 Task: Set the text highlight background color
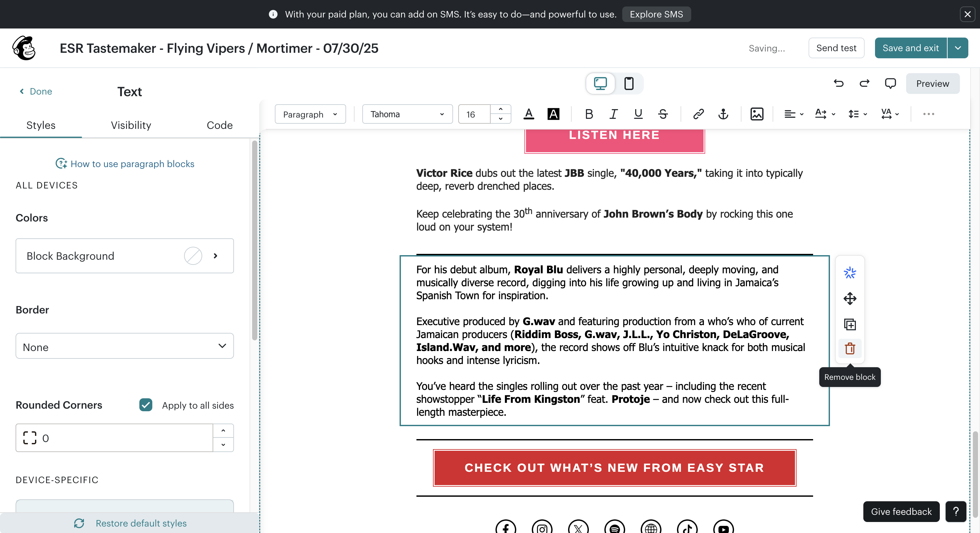click(553, 114)
